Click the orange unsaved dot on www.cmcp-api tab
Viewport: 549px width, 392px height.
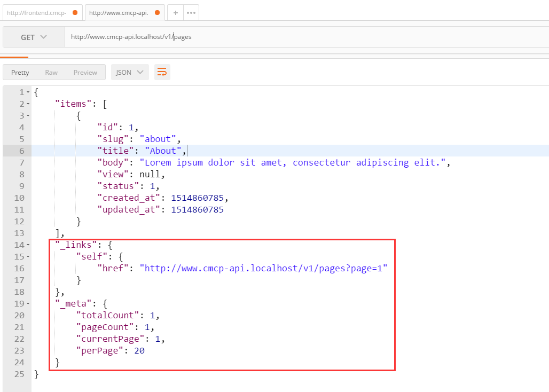pyautogui.click(x=157, y=13)
